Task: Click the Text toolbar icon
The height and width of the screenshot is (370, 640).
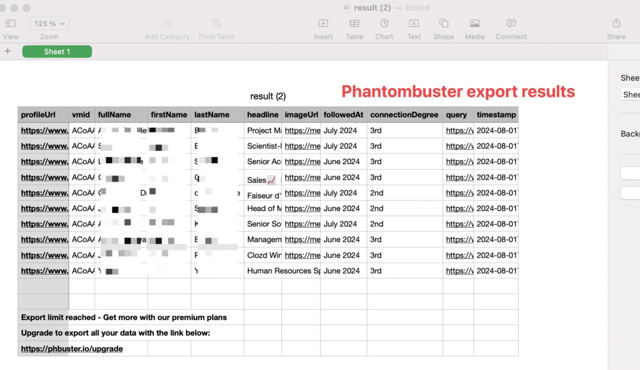Action: tap(414, 24)
